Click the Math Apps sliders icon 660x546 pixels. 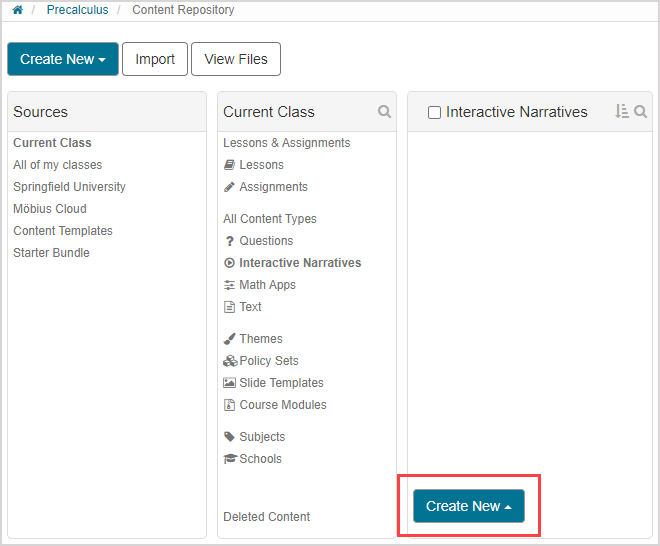(230, 285)
